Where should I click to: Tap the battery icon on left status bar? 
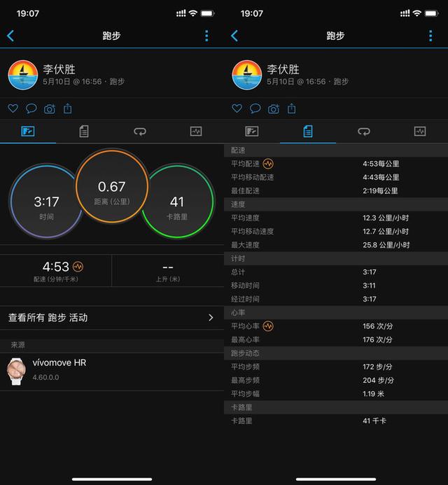pyautogui.click(x=207, y=13)
